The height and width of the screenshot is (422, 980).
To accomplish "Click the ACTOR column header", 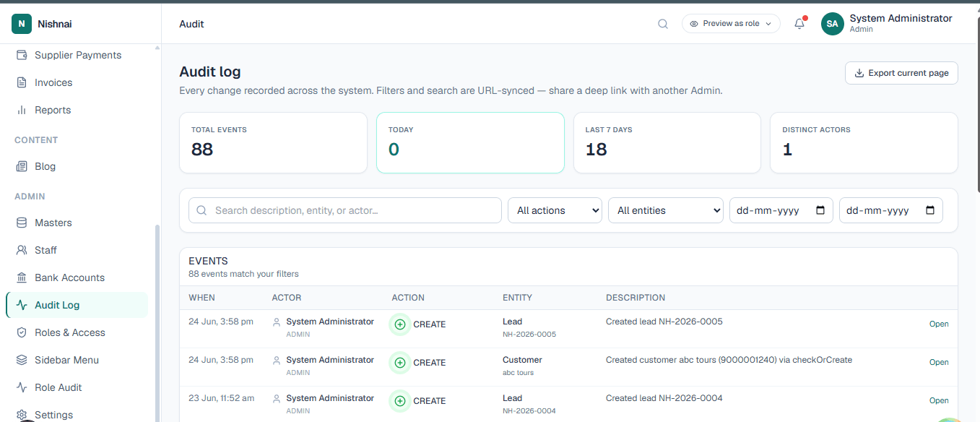I will point(287,298).
